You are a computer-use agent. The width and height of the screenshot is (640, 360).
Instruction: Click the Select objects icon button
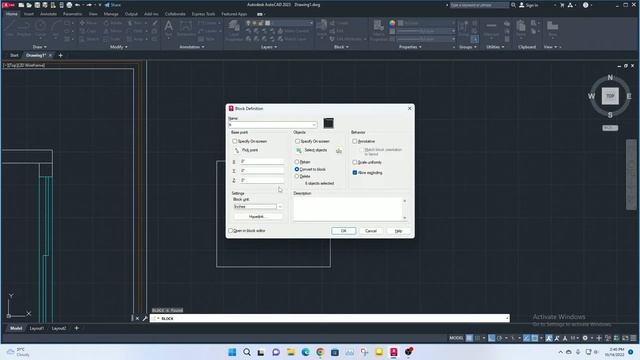(x=299, y=151)
